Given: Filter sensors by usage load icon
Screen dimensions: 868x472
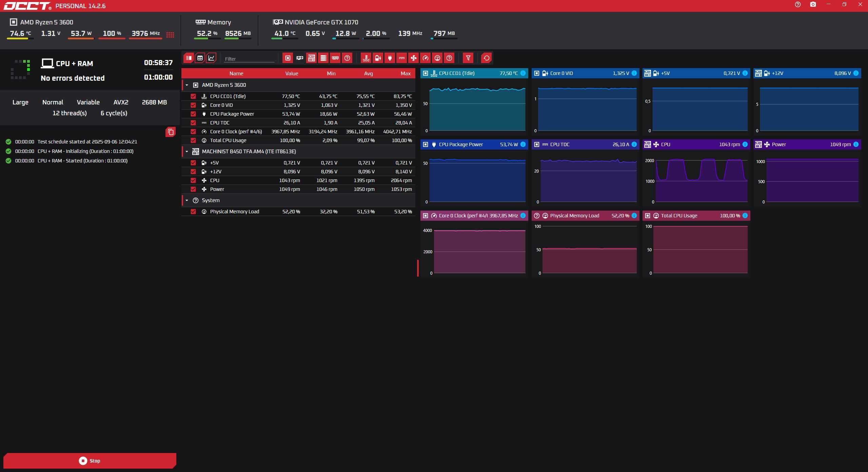Looking at the screenshot, I should click(437, 58).
